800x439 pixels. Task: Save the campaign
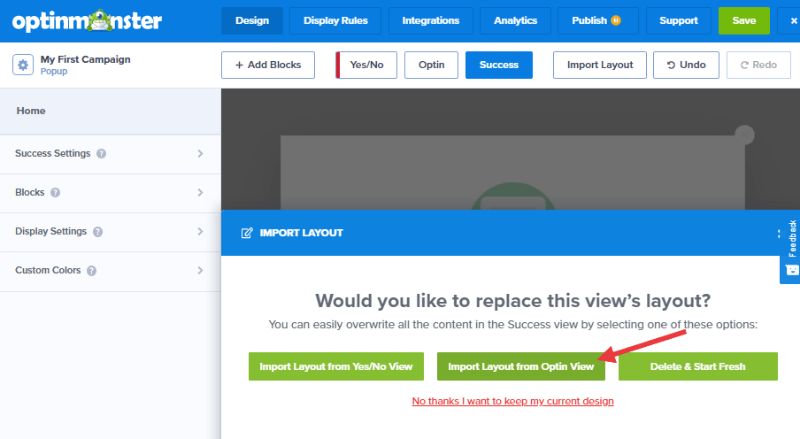[744, 21]
